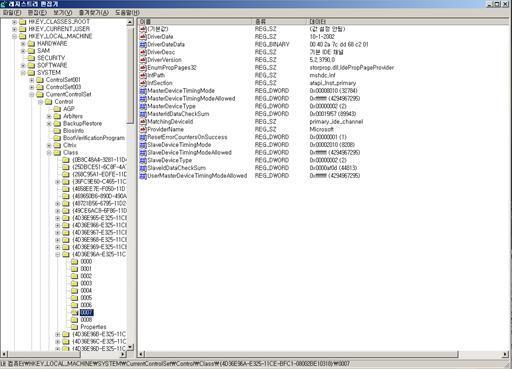This screenshot has width=512, height=369.
Task: Expand the Arbiters key
Action: click(x=49, y=116)
